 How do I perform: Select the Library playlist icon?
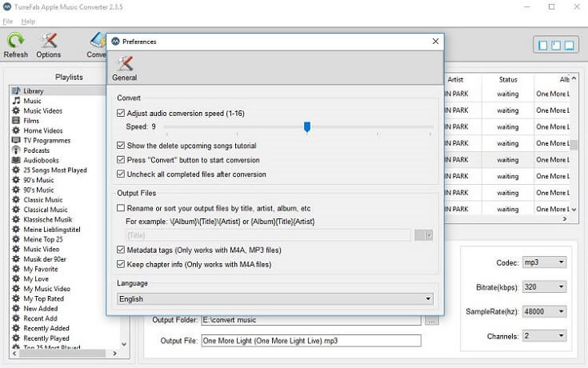[x=15, y=91]
